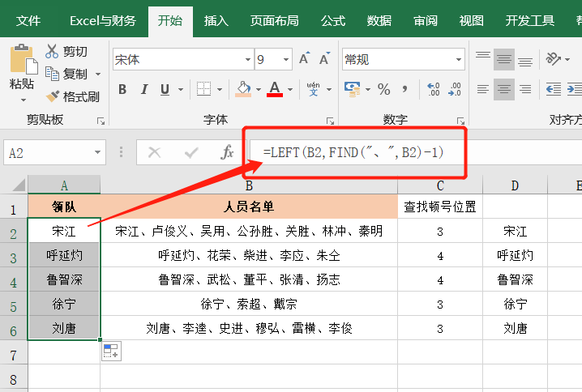The image size is (582, 392).
Task: Select the 查找顿号位置 header cell
Action: click(440, 207)
